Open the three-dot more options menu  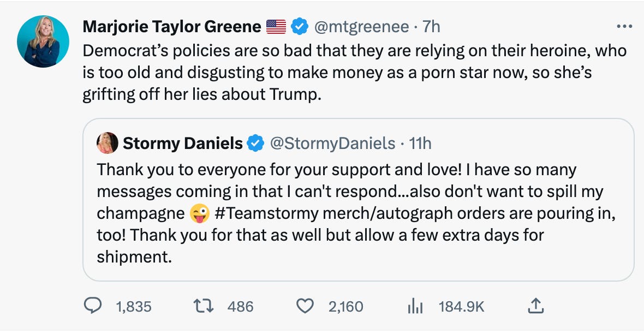coord(623,26)
